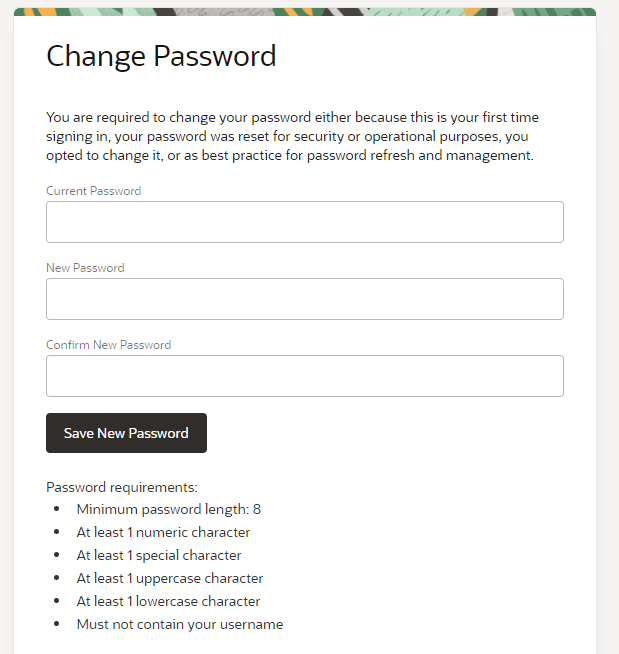Select the 'Must not contain your username' requirement

coord(180,624)
